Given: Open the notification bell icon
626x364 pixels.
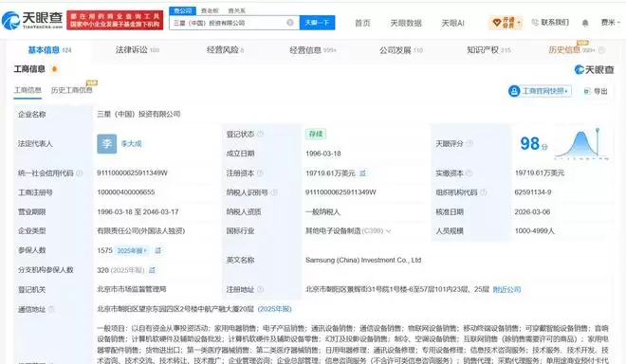Looking at the screenshot, I should tap(585, 23).
